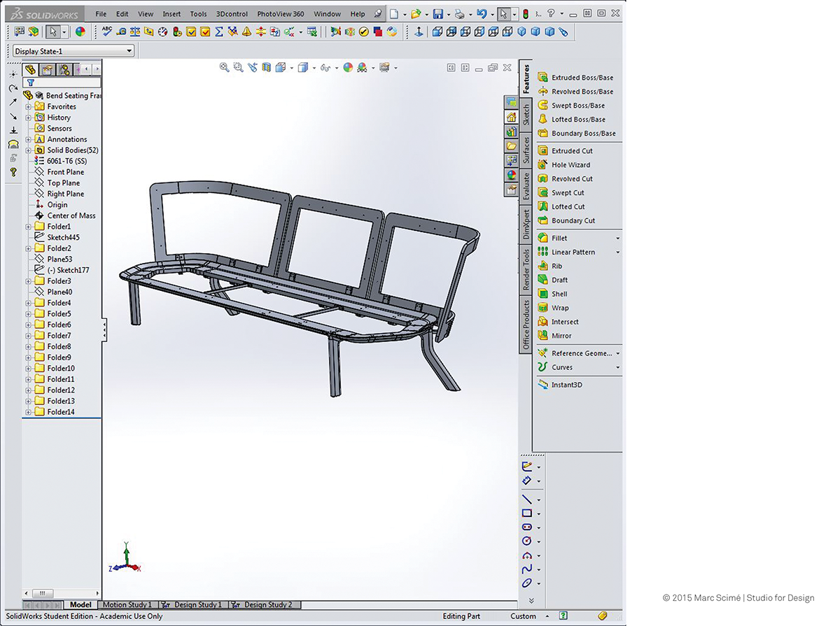
Task: Expand the Solid Bodies folder
Action: click(28, 150)
